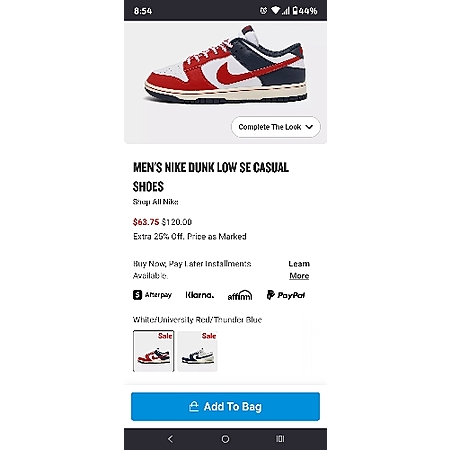Select the red/white/blue colorway swatch
450x450 pixels.
click(153, 351)
